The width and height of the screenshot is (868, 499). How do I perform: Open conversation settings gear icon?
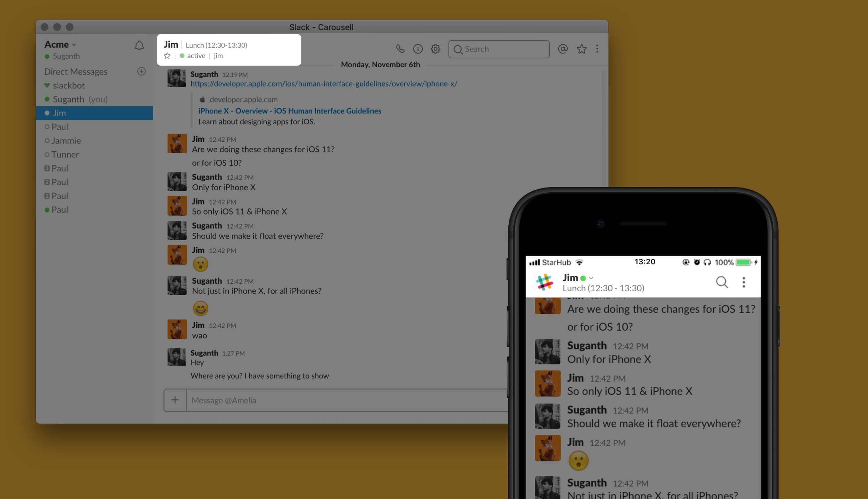435,49
